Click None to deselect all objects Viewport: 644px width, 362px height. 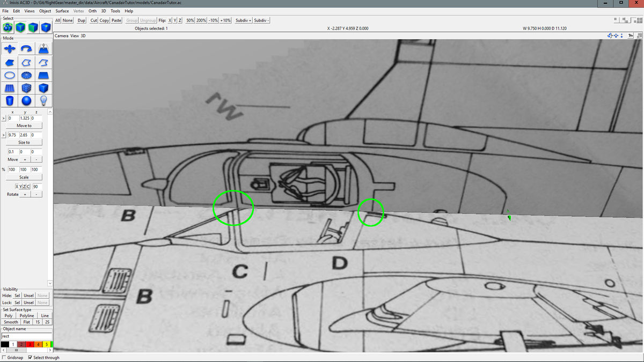click(x=68, y=20)
